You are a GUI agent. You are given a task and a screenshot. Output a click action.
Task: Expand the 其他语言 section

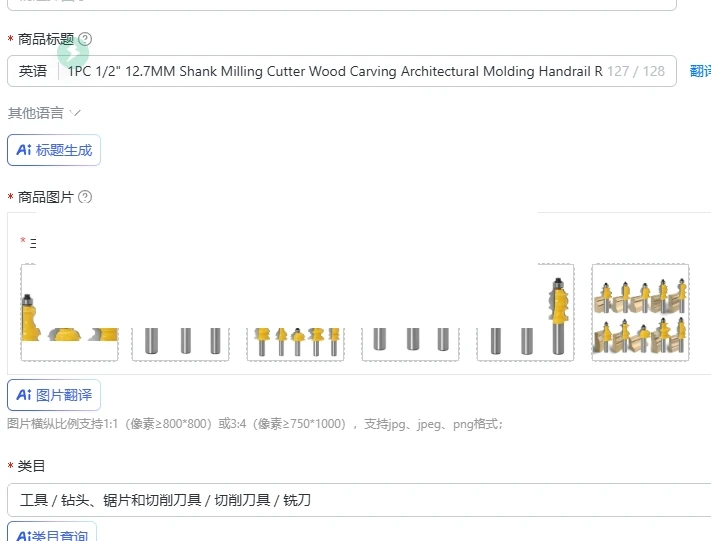[44, 113]
